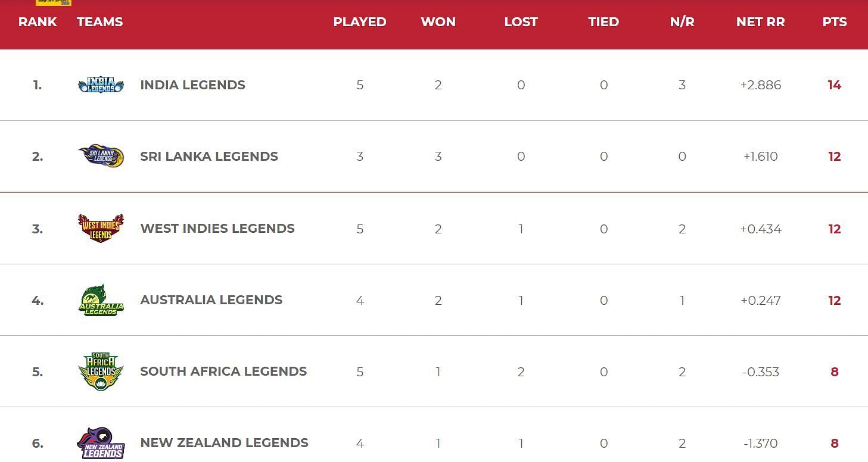Open the South Africa Legends team name
Image resolution: width=868 pixels, height=462 pixels.
[x=223, y=372]
